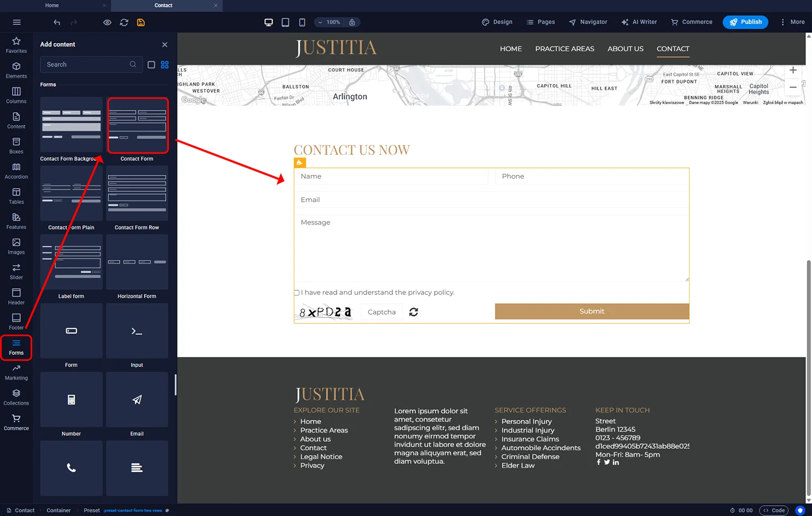This screenshot has width=812, height=516.
Task: Switch to single-column list view
Action: (x=152, y=65)
